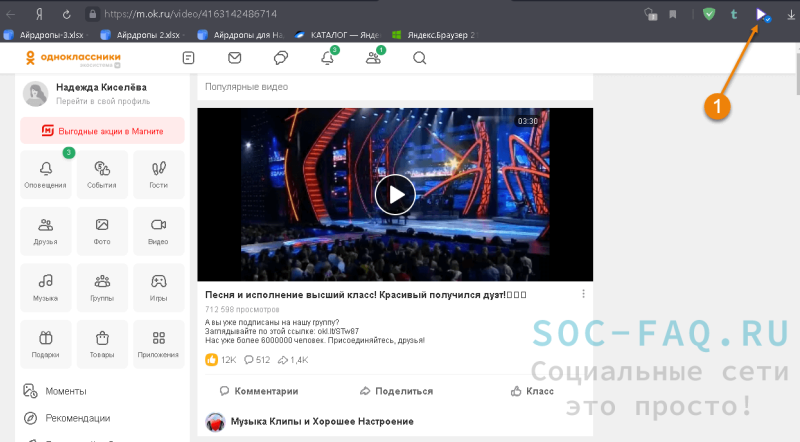
Task: Click the Класс button
Action: tap(532, 391)
